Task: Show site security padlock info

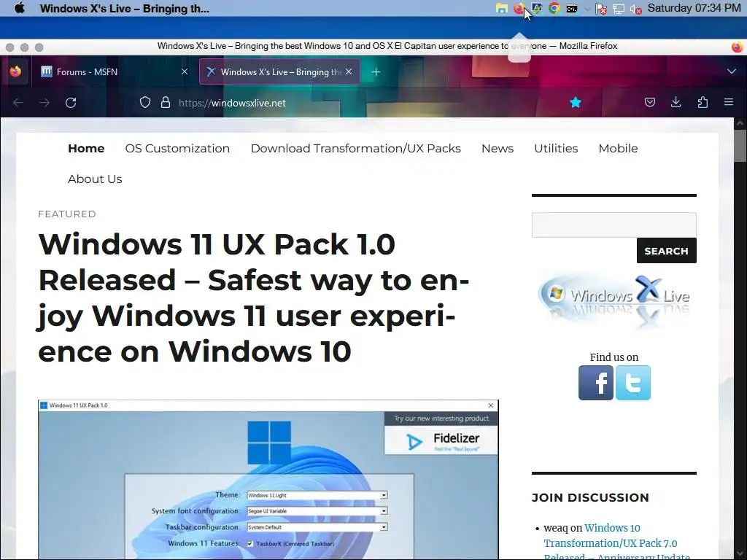Action: (166, 102)
